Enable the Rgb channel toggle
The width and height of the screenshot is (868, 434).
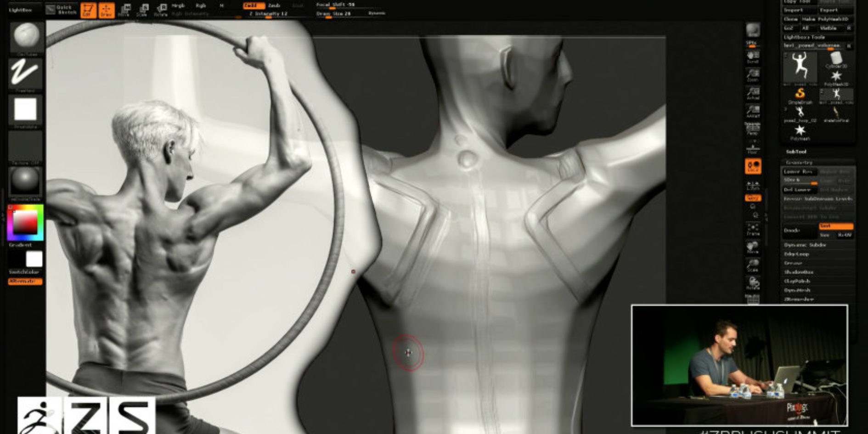point(201,6)
